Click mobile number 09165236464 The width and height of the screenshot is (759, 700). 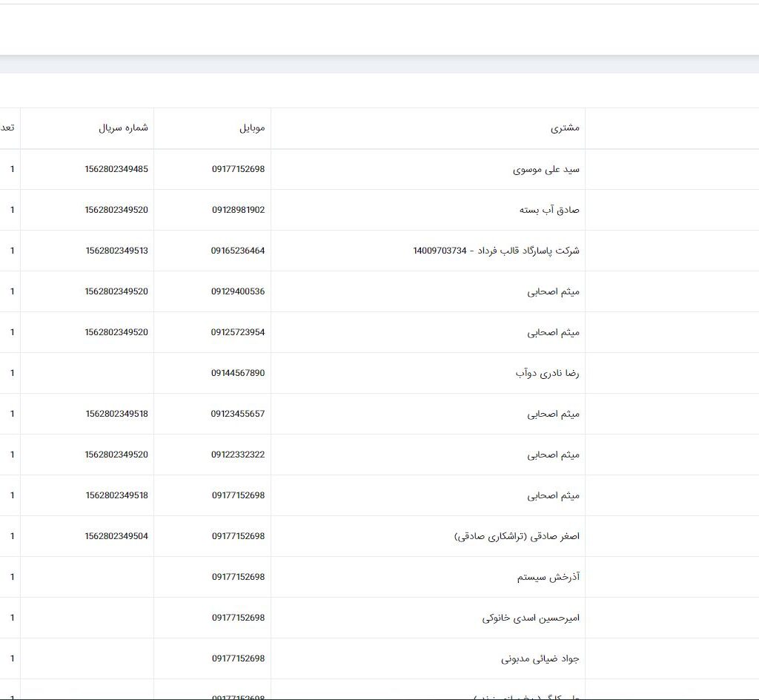[237, 251]
